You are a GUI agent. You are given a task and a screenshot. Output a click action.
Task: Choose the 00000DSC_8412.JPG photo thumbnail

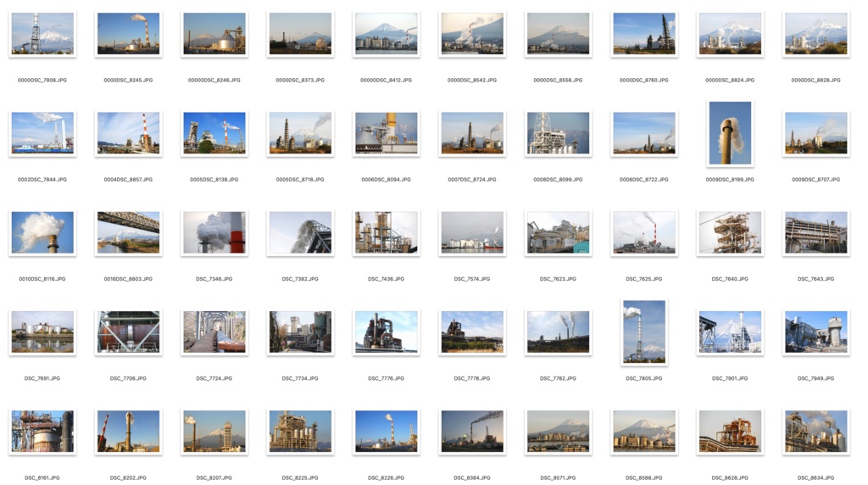tap(387, 34)
